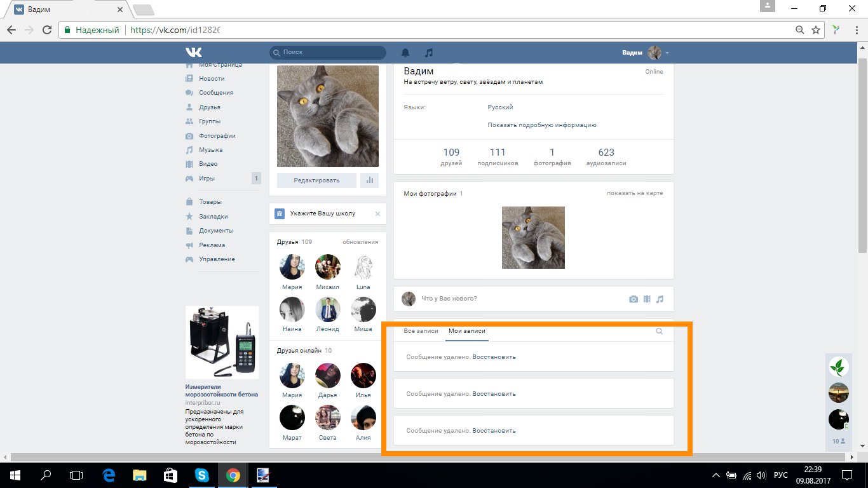The height and width of the screenshot is (488, 868).
Task: Open Microsoft Edge from taskbar
Action: point(109,475)
